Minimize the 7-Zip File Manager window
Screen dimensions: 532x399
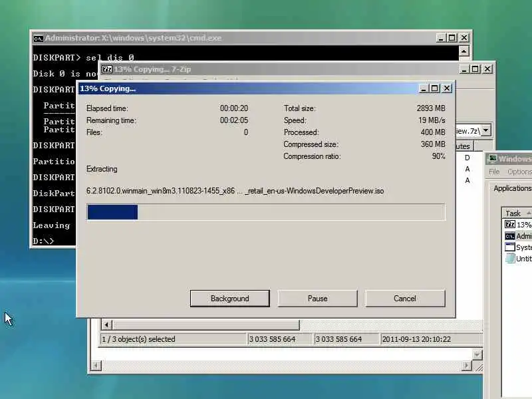point(464,69)
